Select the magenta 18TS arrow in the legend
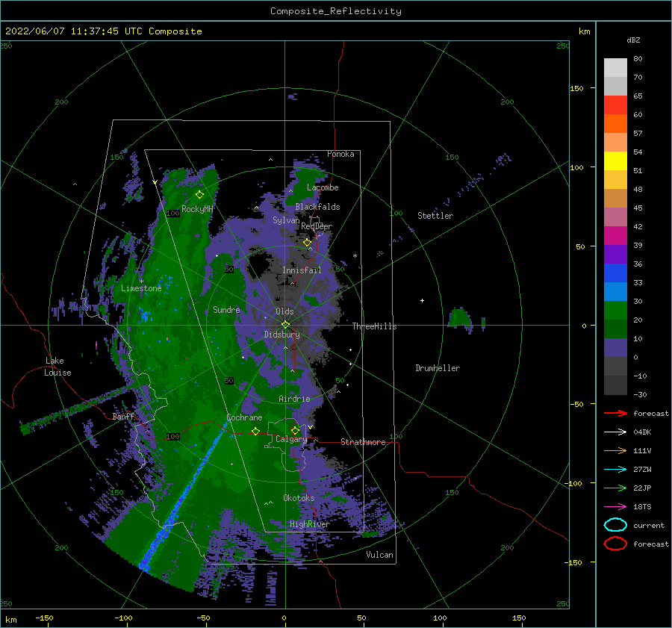 tap(615, 507)
